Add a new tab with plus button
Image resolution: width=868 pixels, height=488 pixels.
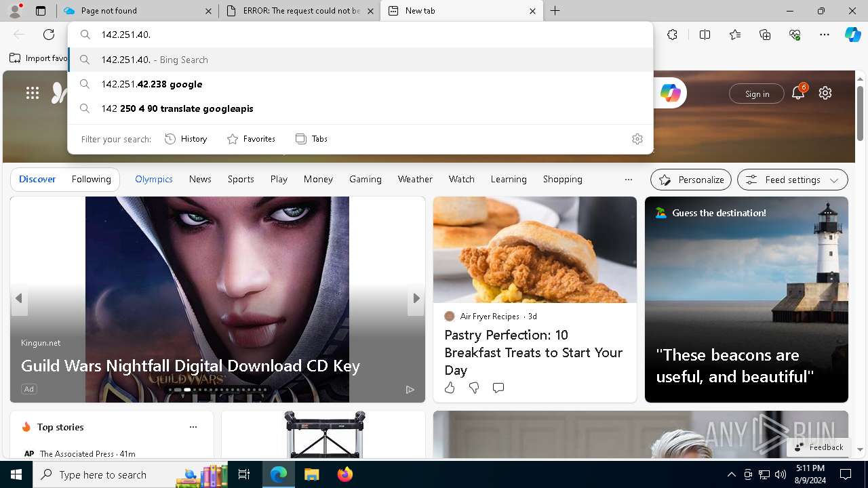click(555, 11)
